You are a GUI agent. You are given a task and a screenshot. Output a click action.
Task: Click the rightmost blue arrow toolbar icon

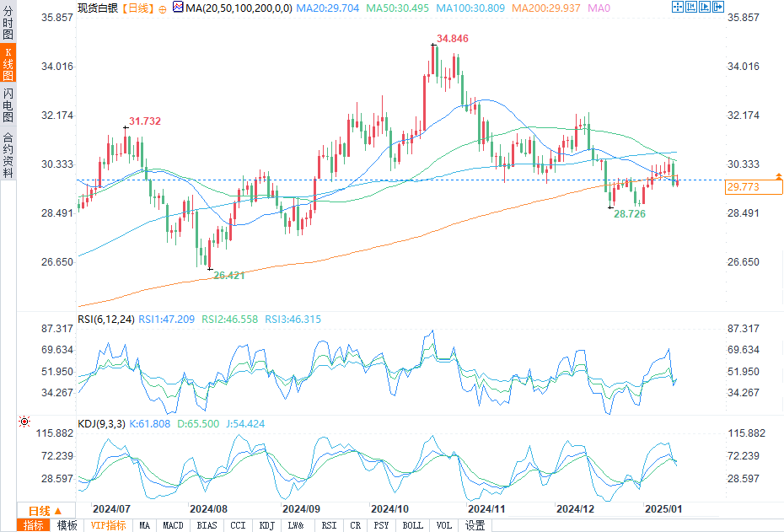click(719, 8)
